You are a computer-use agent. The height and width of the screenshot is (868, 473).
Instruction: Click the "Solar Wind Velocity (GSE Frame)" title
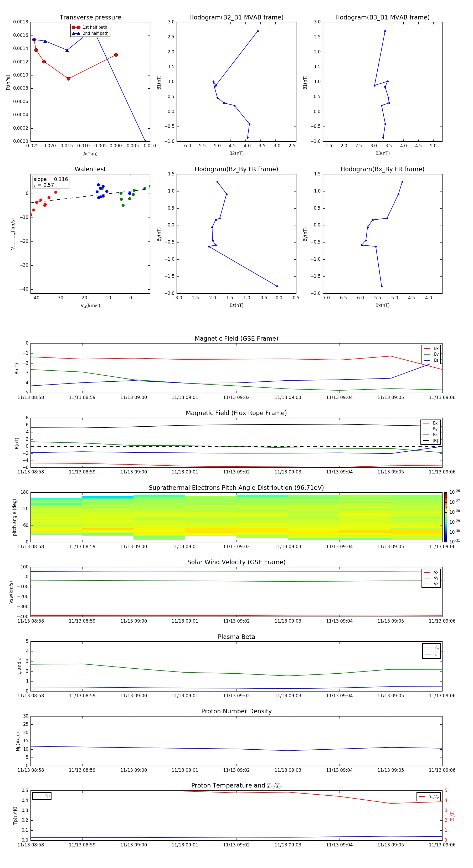236,562
